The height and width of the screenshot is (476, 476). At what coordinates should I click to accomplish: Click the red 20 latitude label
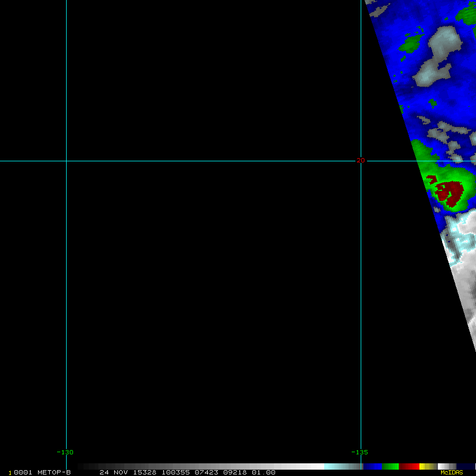coord(361,160)
